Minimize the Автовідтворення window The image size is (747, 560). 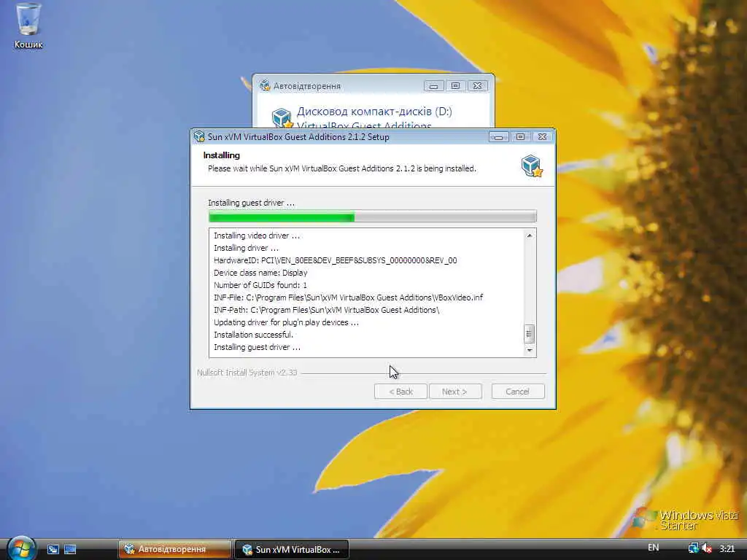tap(433, 86)
